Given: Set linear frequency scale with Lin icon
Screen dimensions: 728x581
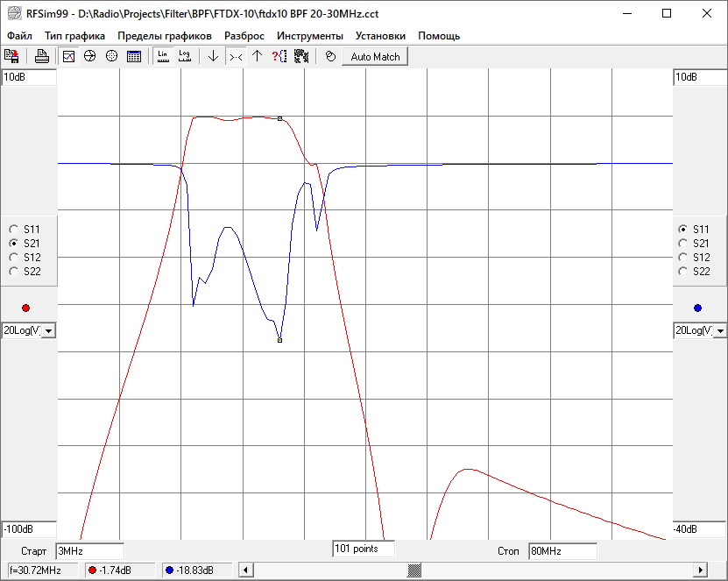Looking at the screenshot, I should pos(163,56).
